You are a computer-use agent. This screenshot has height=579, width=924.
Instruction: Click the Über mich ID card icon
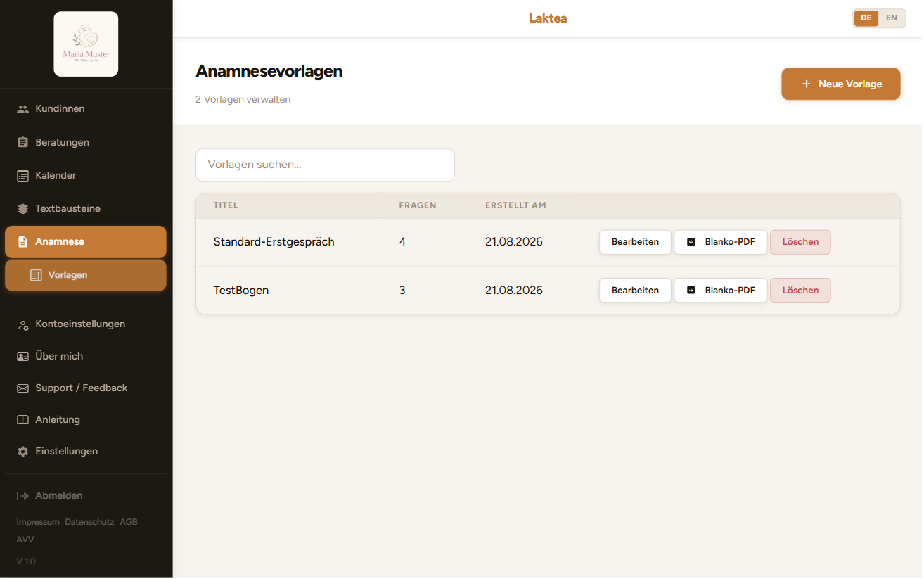point(23,357)
